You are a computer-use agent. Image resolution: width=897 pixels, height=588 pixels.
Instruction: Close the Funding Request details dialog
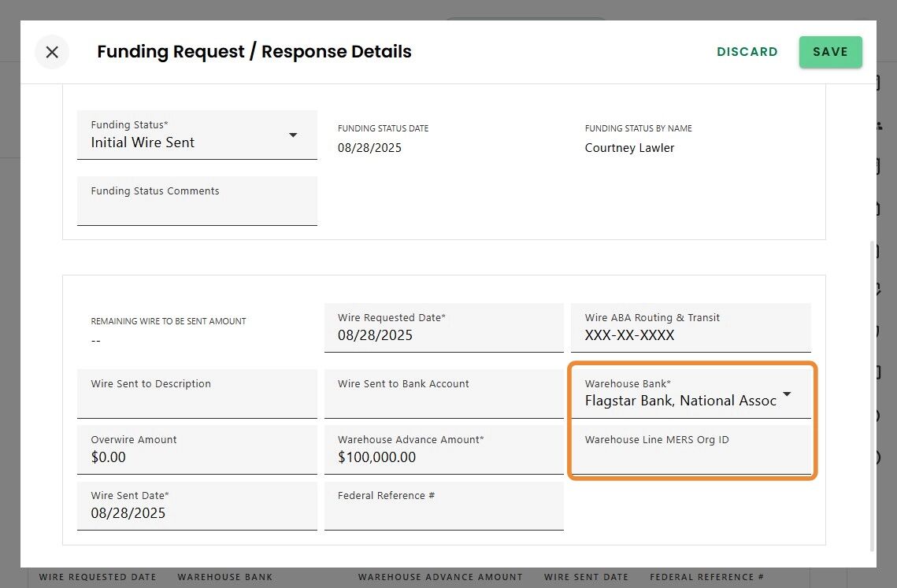click(x=52, y=52)
